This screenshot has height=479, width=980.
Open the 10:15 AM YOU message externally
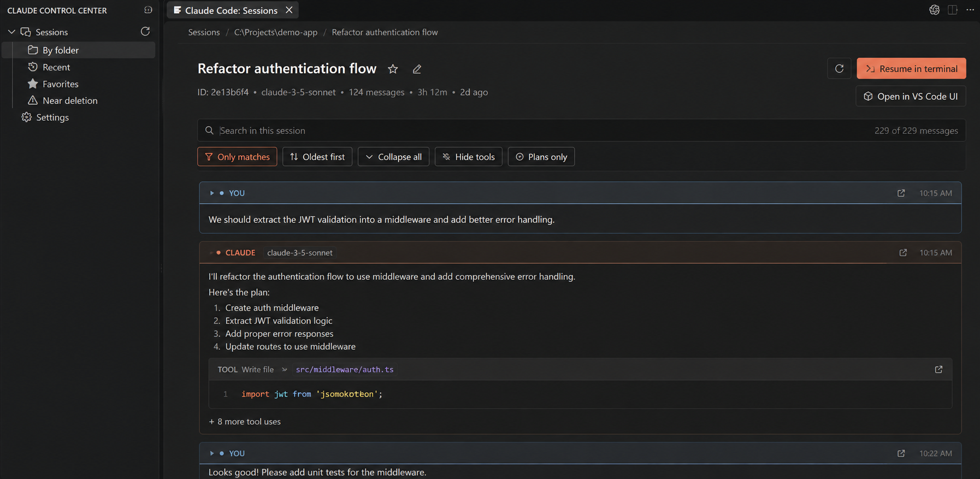click(901, 193)
